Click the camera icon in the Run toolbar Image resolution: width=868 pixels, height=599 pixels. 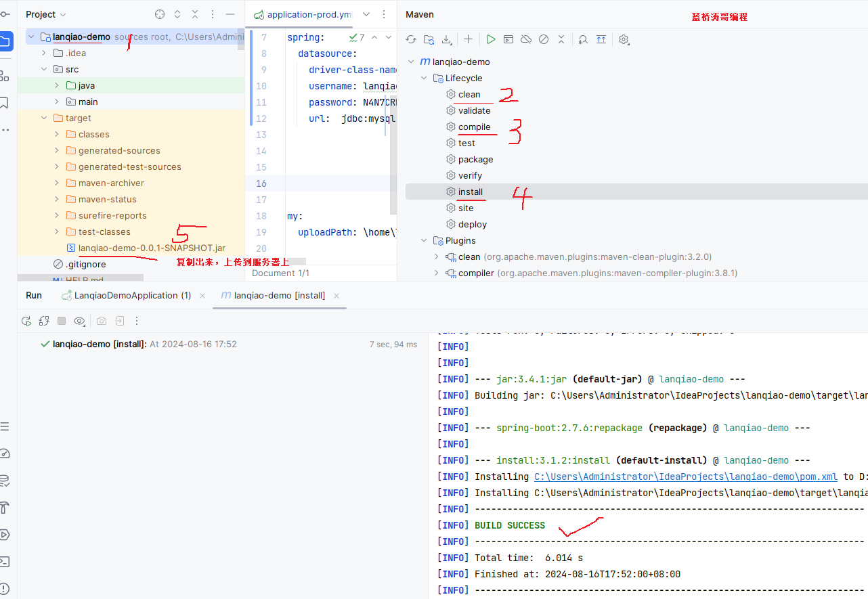tap(101, 321)
